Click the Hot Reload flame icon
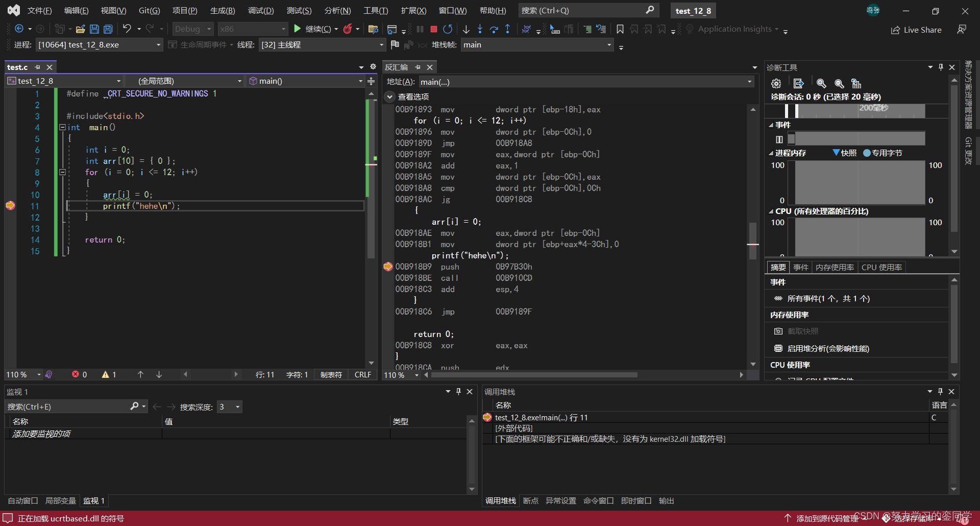The width and height of the screenshot is (980, 526). click(x=348, y=29)
